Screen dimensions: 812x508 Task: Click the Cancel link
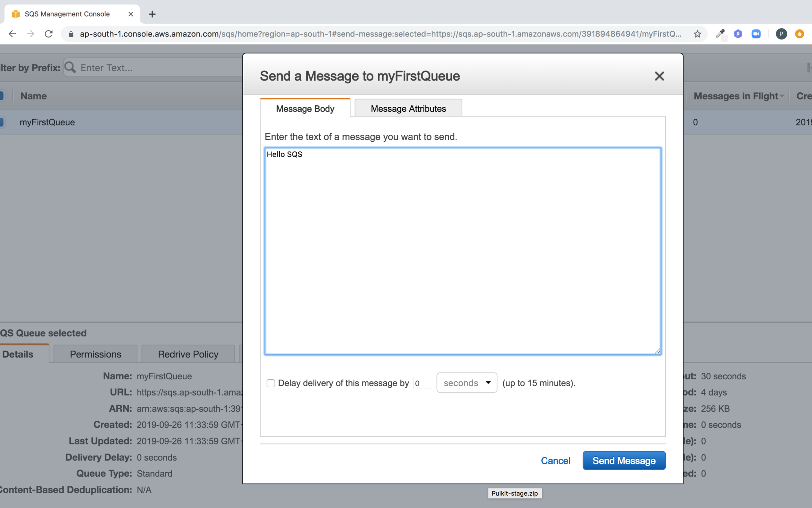coord(555,461)
